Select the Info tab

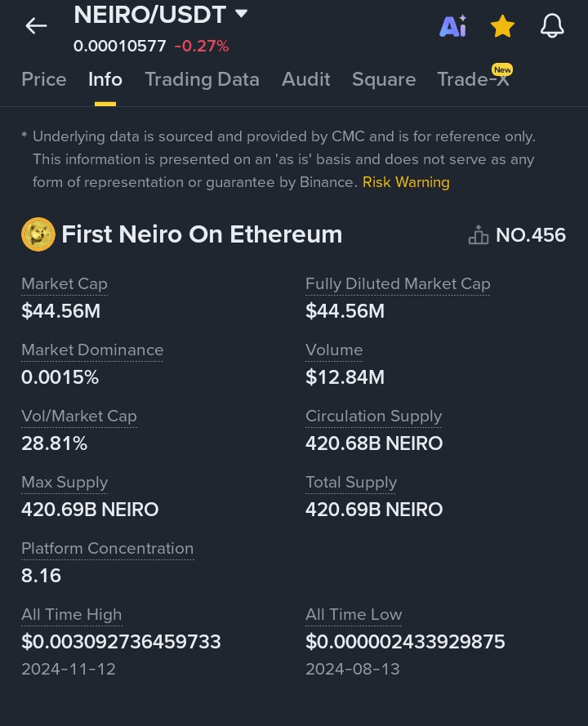coord(105,79)
